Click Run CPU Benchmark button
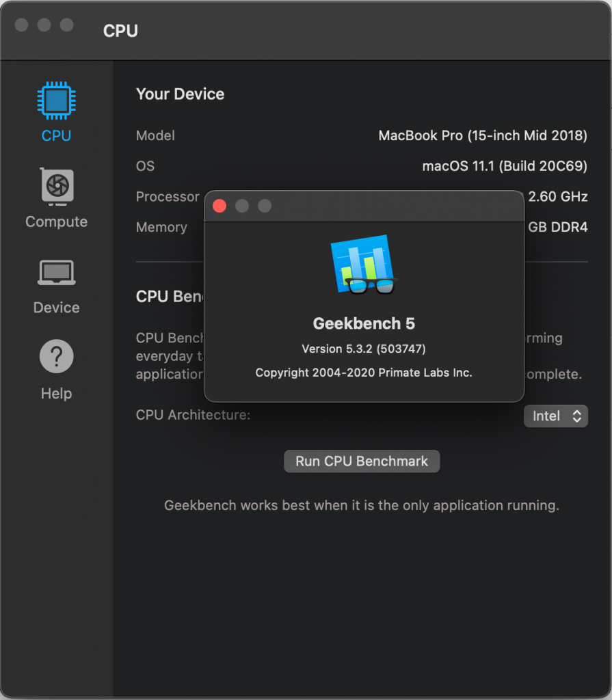Image resolution: width=612 pixels, height=700 pixels. point(362,461)
